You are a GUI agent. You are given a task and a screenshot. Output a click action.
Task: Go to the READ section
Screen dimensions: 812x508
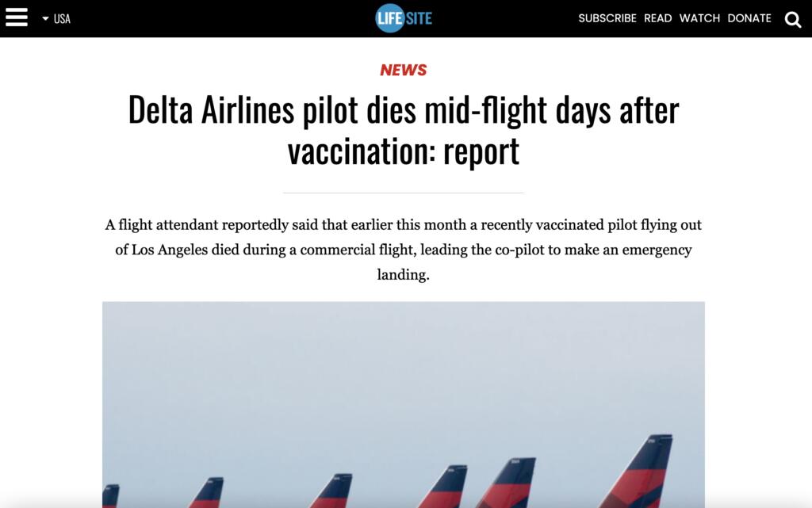657,18
